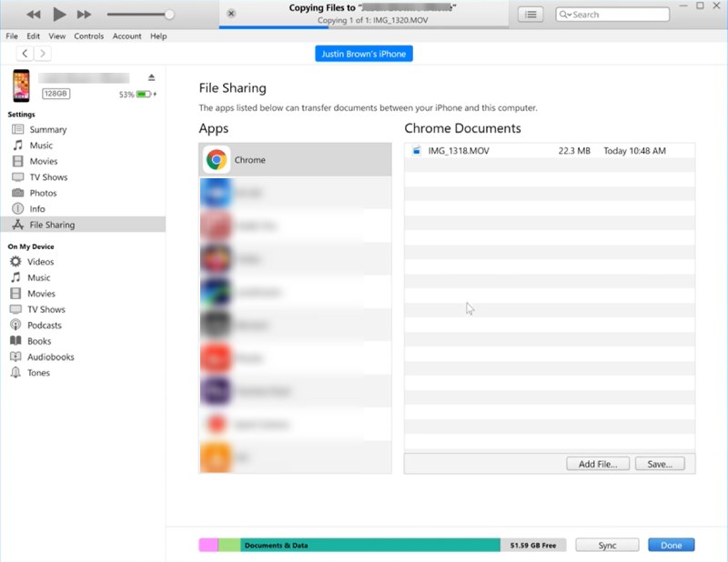Open the View menu

[57, 35]
